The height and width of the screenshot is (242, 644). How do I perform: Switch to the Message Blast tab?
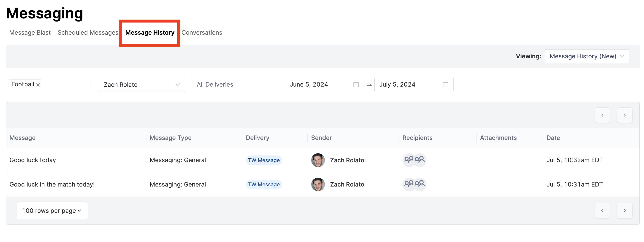click(x=30, y=33)
